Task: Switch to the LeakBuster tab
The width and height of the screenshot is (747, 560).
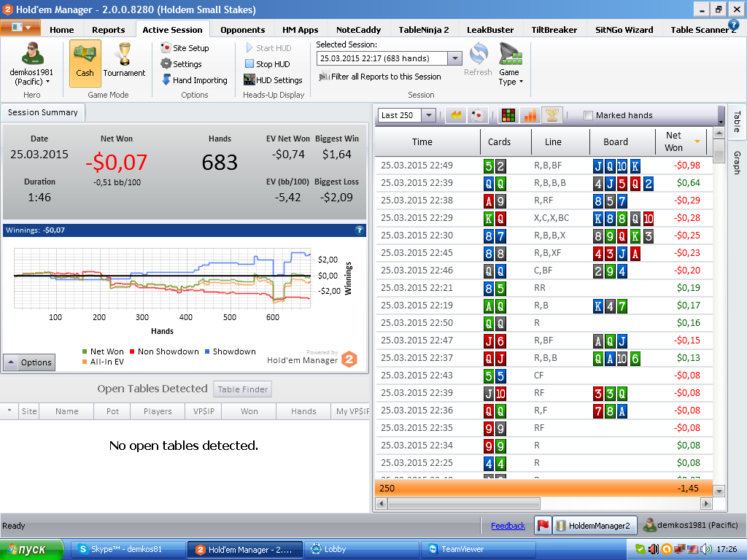Action: tap(490, 29)
